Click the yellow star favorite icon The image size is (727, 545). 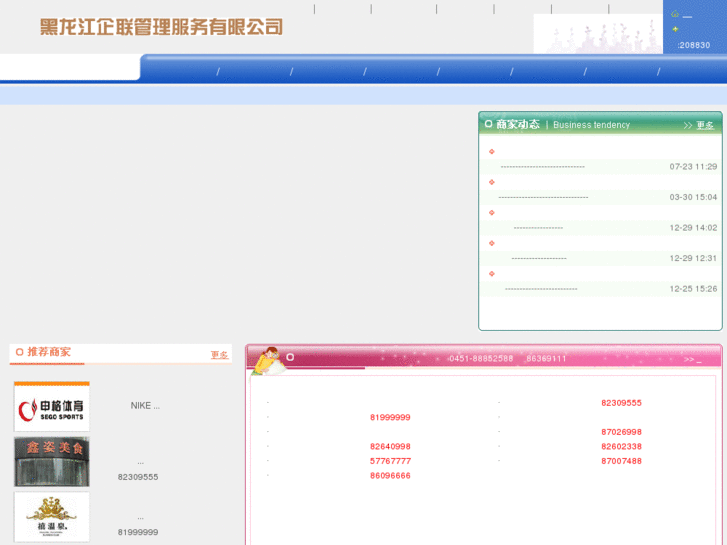pyautogui.click(x=675, y=29)
